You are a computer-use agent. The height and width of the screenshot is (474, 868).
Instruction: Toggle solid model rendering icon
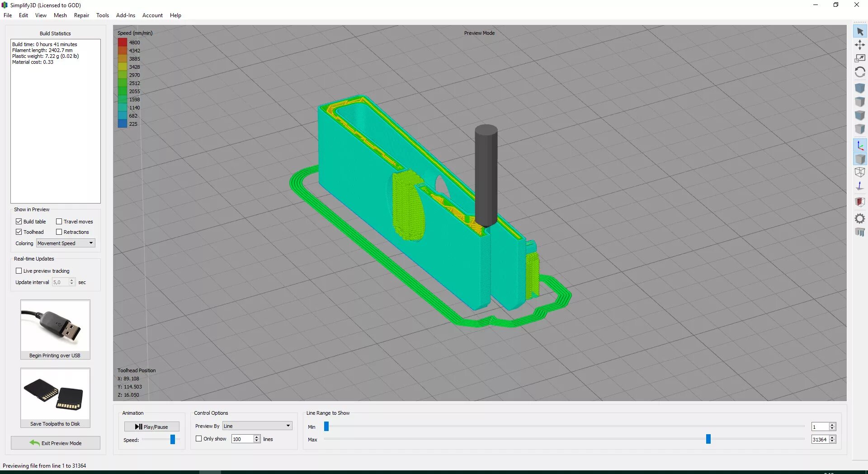click(x=860, y=159)
